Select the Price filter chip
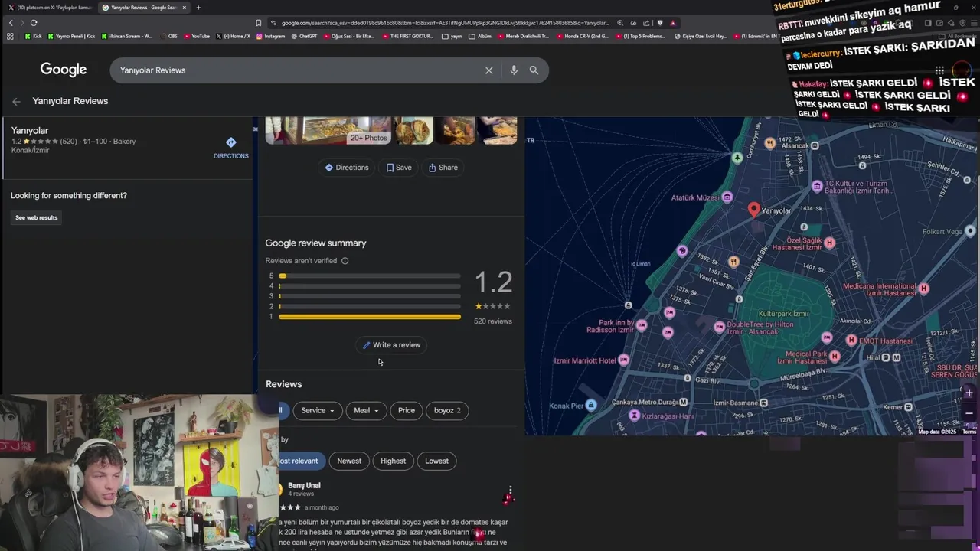Image resolution: width=980 pixels, height=551 pixels. point(406,411)
